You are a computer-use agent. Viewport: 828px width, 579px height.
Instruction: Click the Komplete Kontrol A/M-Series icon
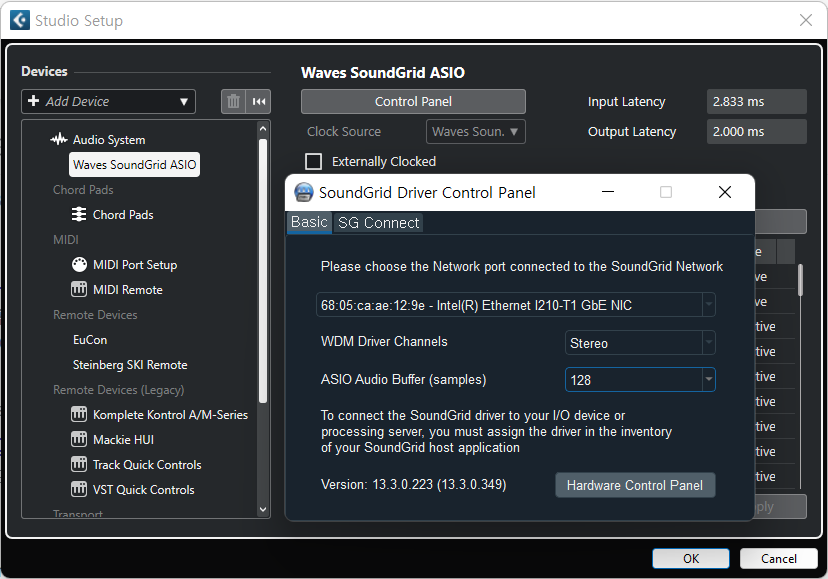[x=79, y=415]
